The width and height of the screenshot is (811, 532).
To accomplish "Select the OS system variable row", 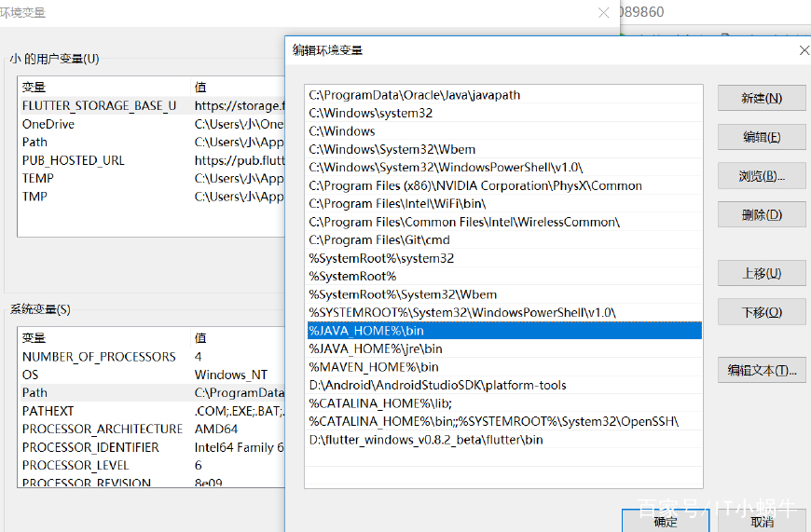I will tap(153, 375).
